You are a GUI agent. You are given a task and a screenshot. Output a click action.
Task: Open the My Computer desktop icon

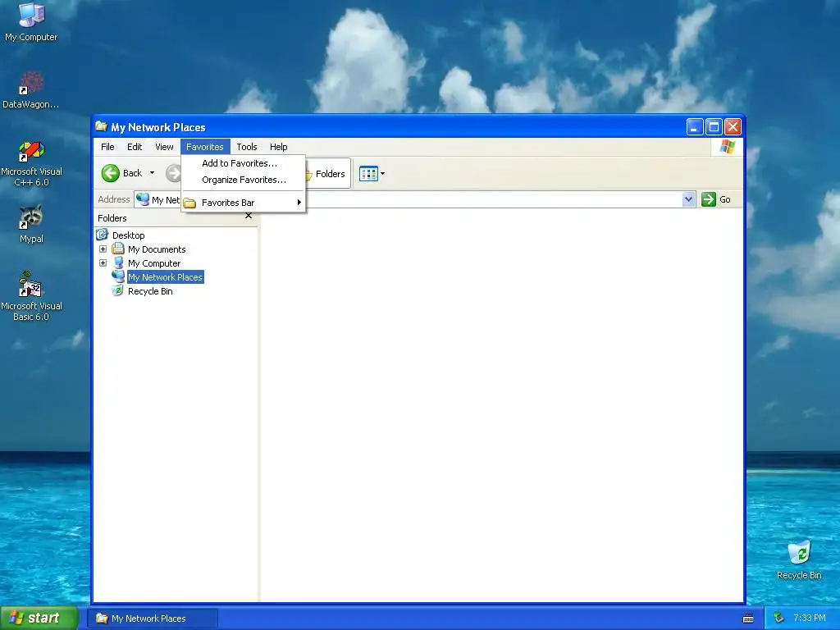[31, 21]
